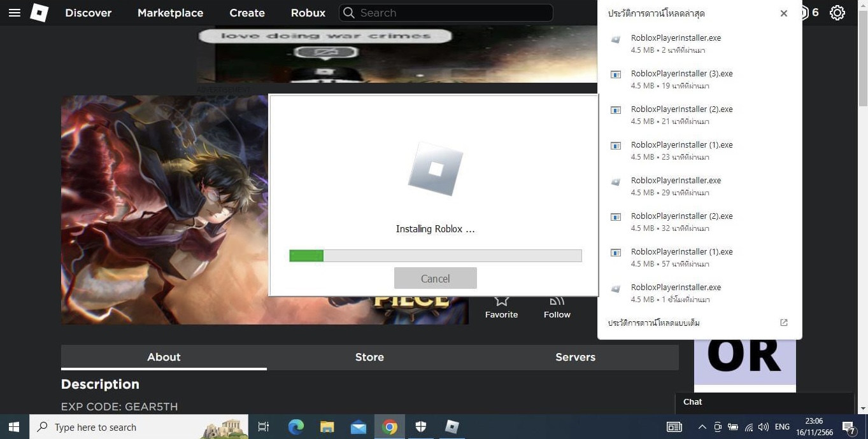Switch to Google Chrome on the taskbar
This screenshot has width=868, height=439.
390,427
